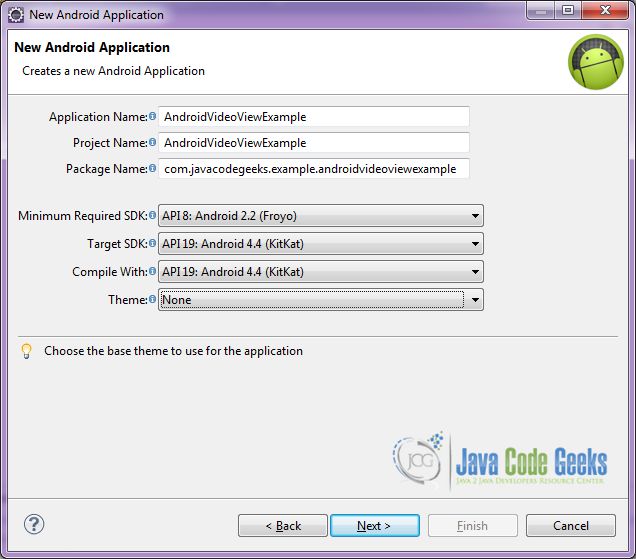Click 'Choose the base theme' hint text
Screen dimensions: 636x559
coord(174,351)
